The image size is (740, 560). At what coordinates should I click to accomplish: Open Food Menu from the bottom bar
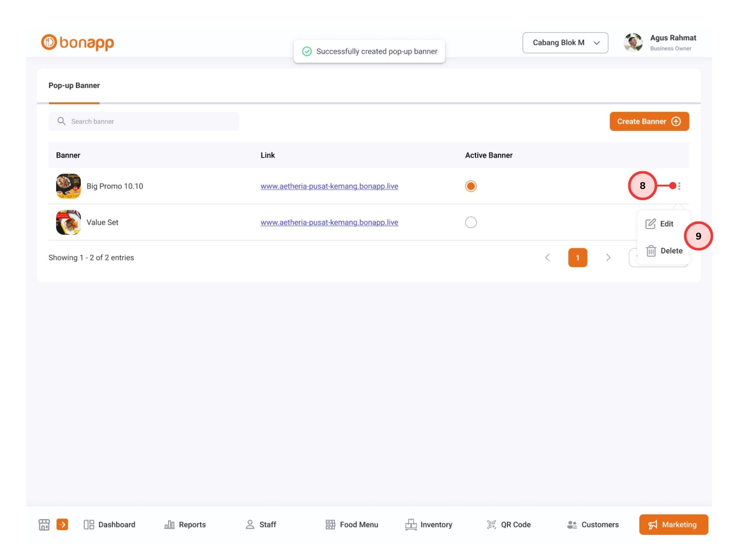[352, 525]
